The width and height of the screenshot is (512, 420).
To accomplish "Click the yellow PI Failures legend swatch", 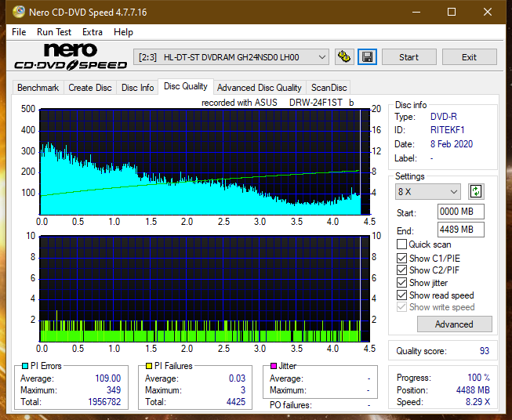I will (149, 366).
